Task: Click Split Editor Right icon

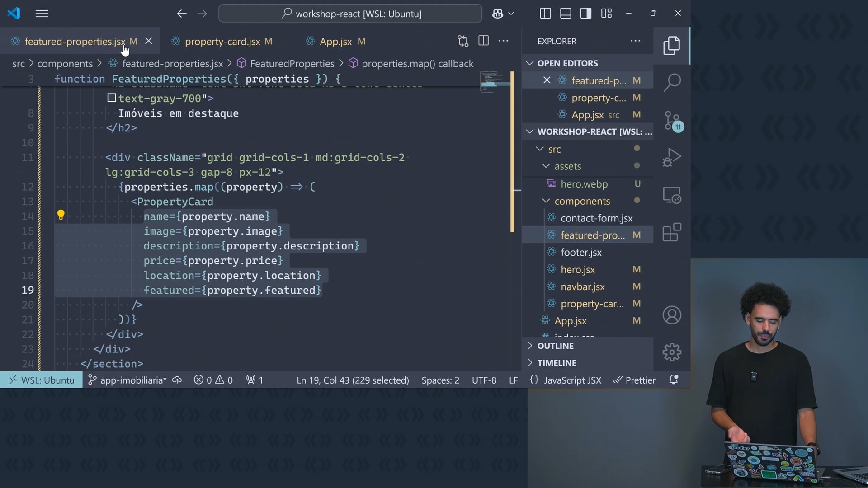Action: (x=483, y=41)
